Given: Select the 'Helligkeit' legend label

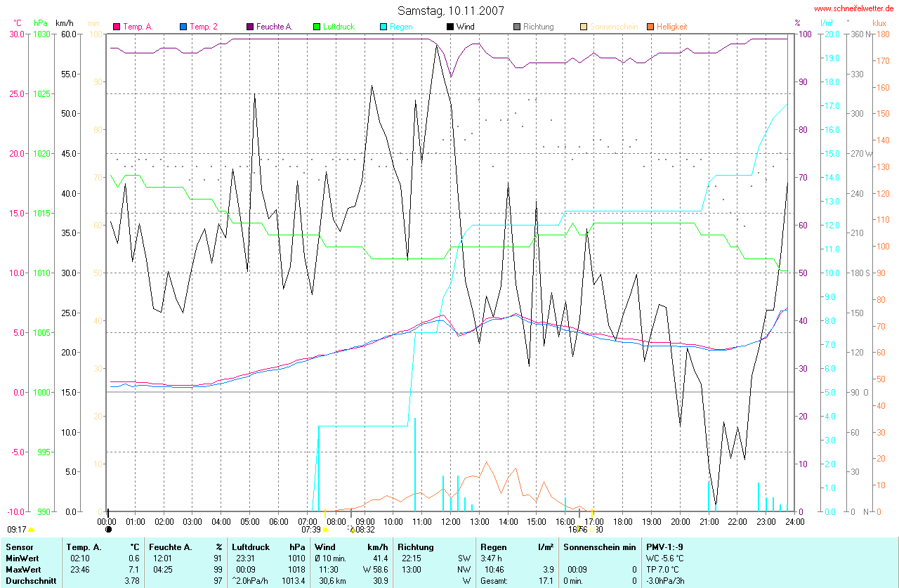Looking at the screenshot, I should click(672, 27).
